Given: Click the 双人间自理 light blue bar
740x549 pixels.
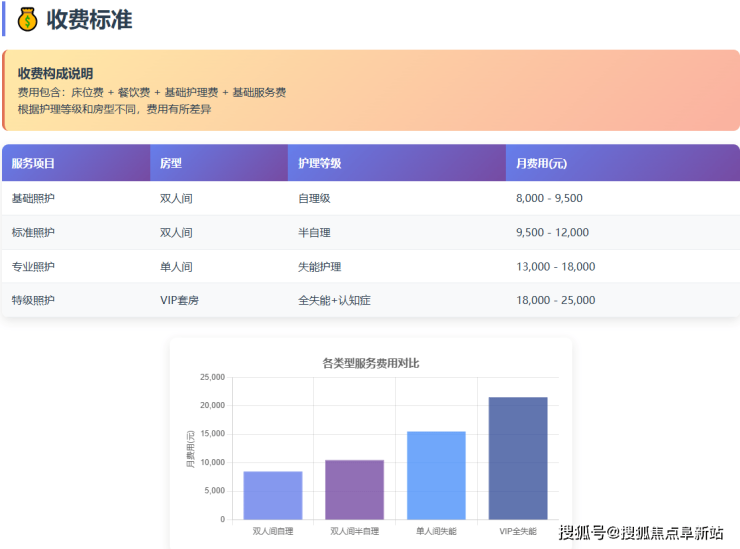Looking at the screenshot, I should pyautogui.click(x=273, y=495).
